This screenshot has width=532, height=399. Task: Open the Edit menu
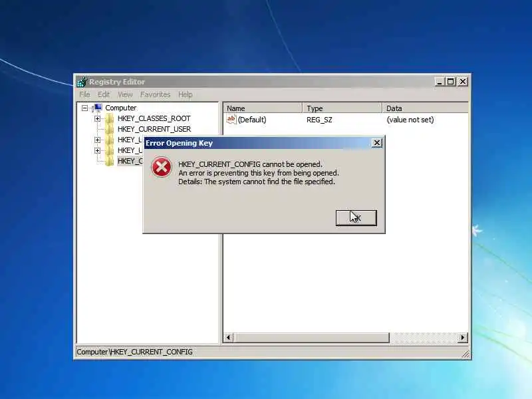(x=104, y=94)
